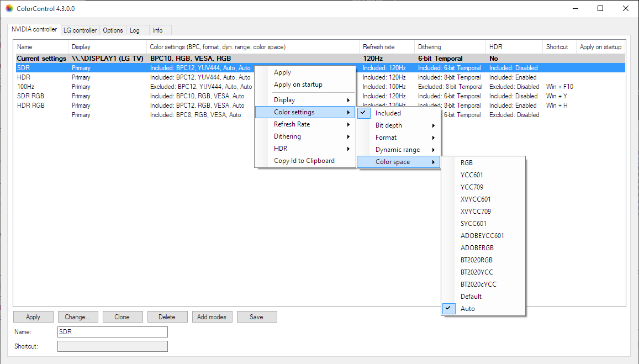The image size is (639, 364).
Task: Choose the RGB color space option
Action: (466, 163)
